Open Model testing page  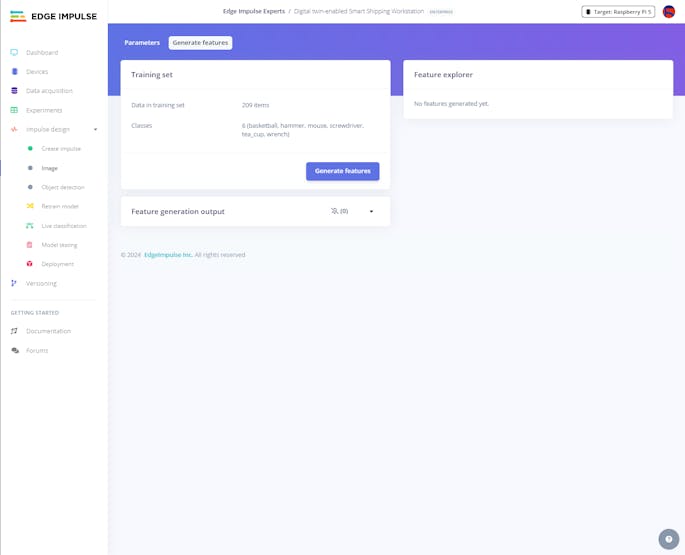coord(59,245)
